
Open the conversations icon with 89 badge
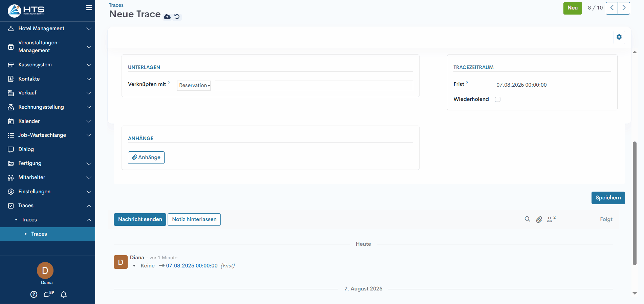point(48,295)
